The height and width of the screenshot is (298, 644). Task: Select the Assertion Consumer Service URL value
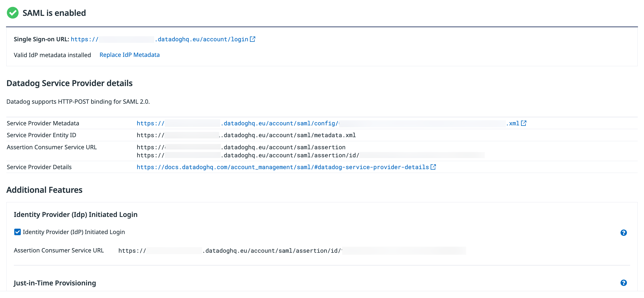click(241, 147)
